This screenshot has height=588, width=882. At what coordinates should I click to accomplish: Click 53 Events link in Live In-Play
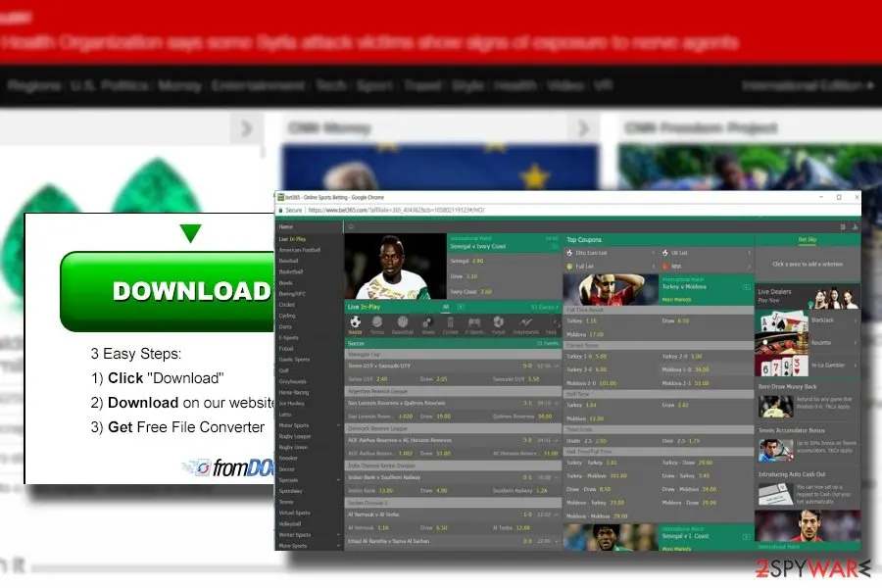tap(545, 307)
